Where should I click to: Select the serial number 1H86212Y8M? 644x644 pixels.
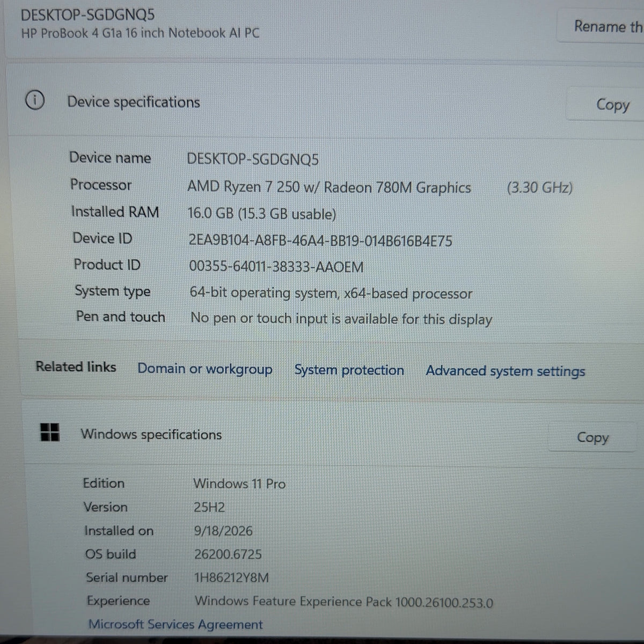point(232,578)
